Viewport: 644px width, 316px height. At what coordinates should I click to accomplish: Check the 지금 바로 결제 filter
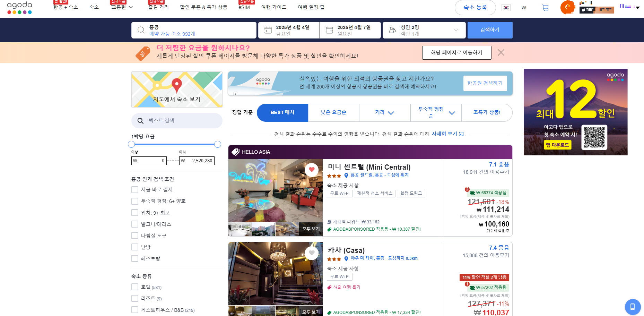pos(135,190)
